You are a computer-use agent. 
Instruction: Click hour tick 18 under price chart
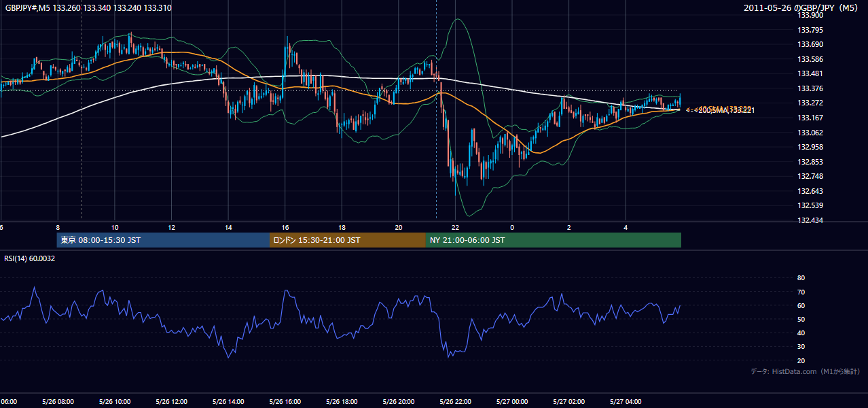(342, 227)
